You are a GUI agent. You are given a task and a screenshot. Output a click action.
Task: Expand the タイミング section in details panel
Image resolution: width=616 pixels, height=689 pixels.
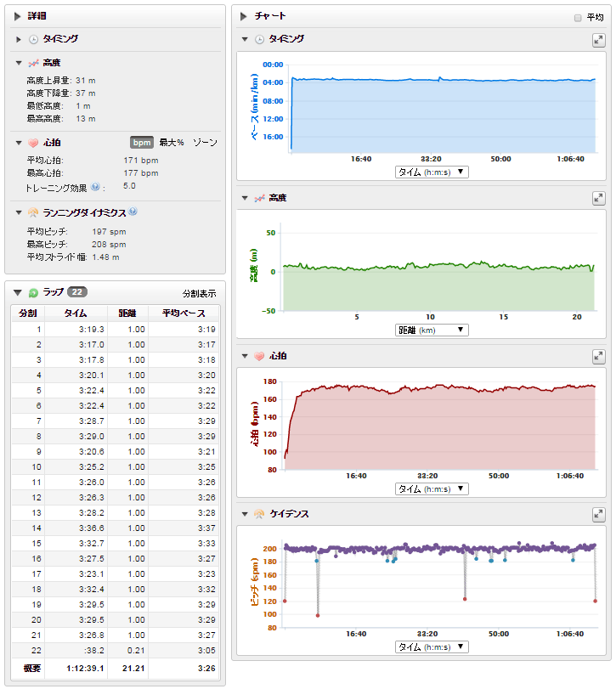click(x=20, y=39)
